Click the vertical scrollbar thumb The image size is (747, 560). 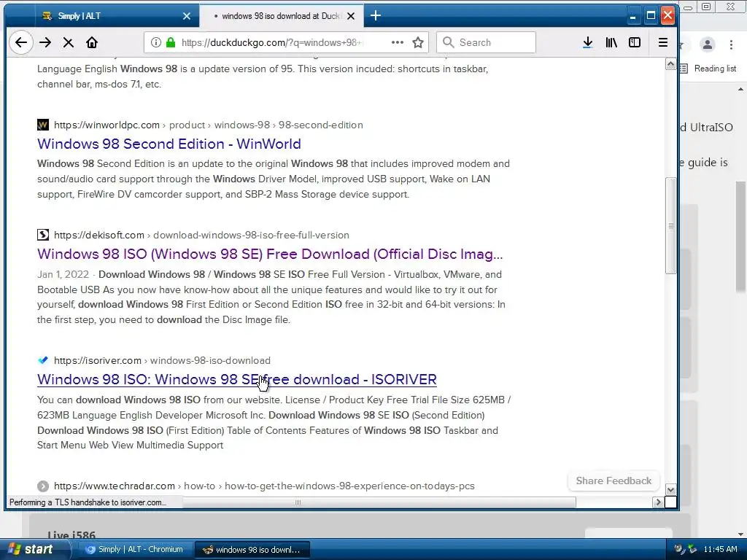(671, 226)
